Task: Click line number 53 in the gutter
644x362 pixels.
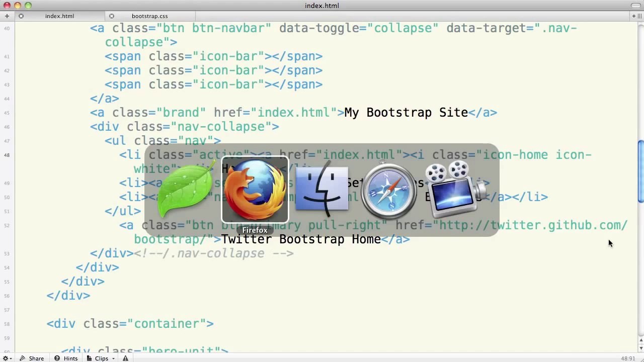Action: coord(7,253)
